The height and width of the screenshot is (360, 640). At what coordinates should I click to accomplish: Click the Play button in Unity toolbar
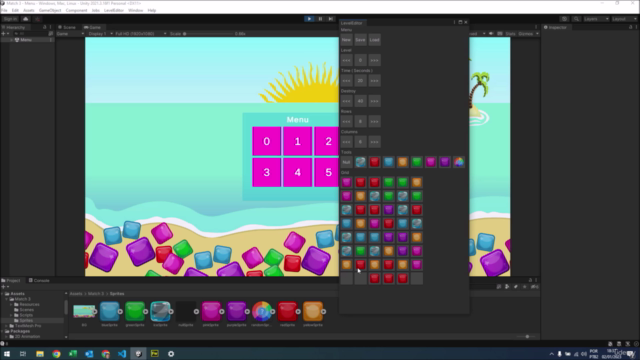pyautogui.click(x=309, y=19)
